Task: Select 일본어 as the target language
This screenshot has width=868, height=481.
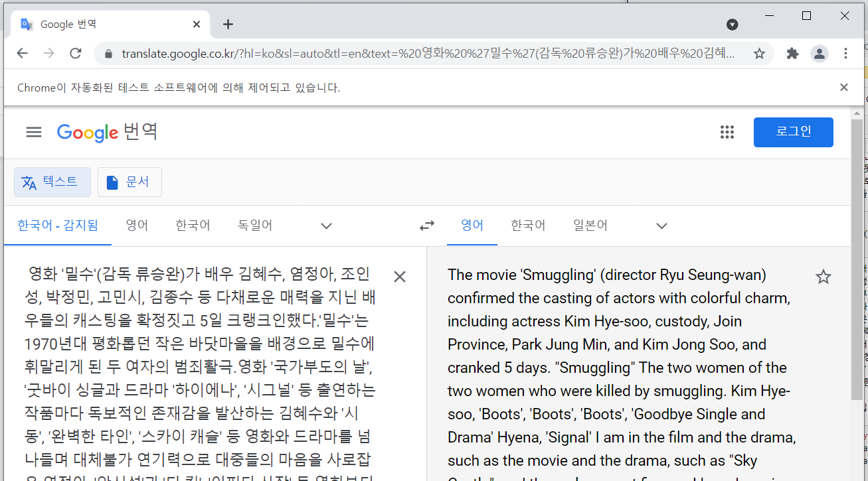Action: (590, 226)
